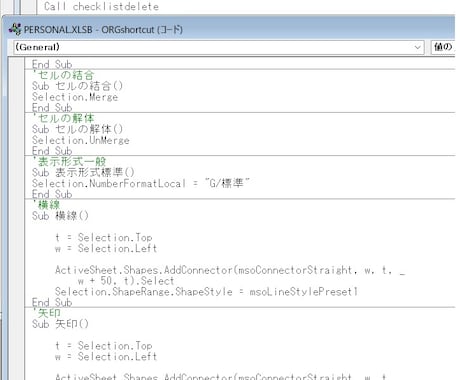Click the comment line 'セルの結合
The image size is (460, 380).
click(x=63, y=75)
